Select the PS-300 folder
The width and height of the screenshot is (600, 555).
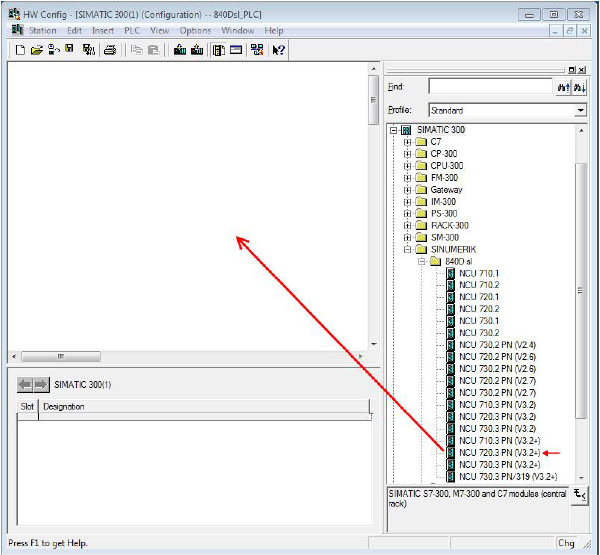(x=444, y=214)
